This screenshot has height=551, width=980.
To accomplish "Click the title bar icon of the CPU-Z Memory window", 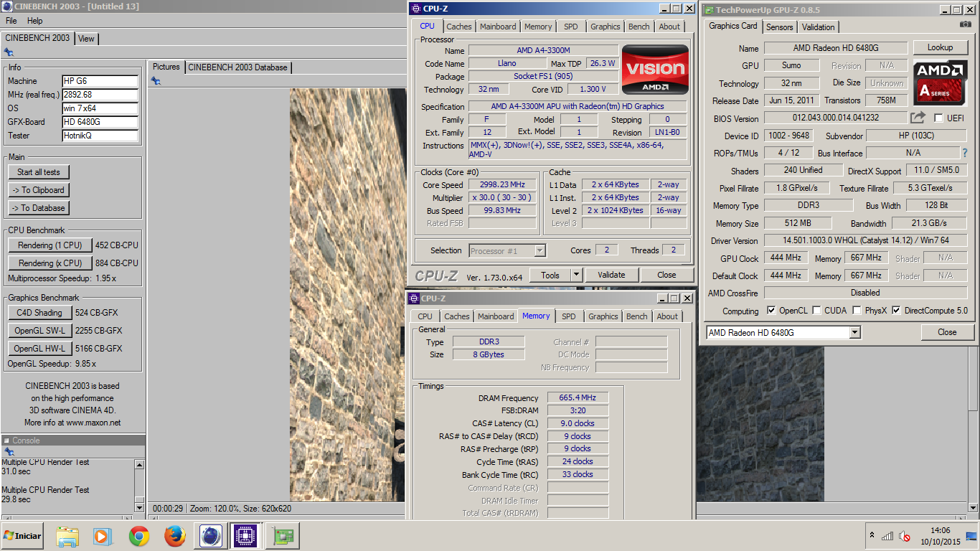I will pyautogui.click(x=414, y=298).
